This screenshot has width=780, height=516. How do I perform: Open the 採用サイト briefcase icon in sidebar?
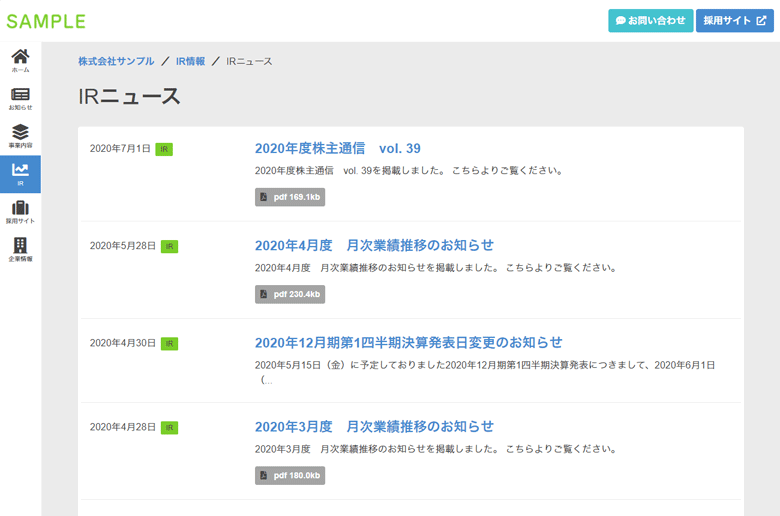point(20,212)
